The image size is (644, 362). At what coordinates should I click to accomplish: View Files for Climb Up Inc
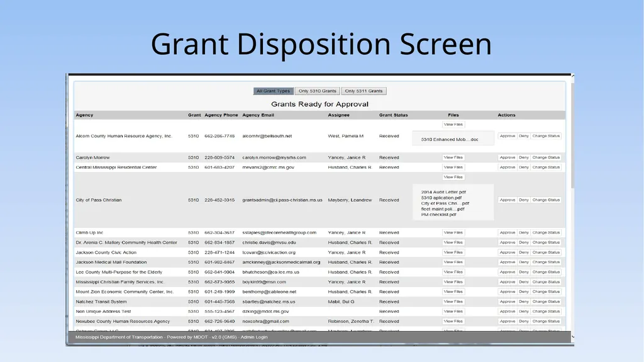[x=453, y=233]
